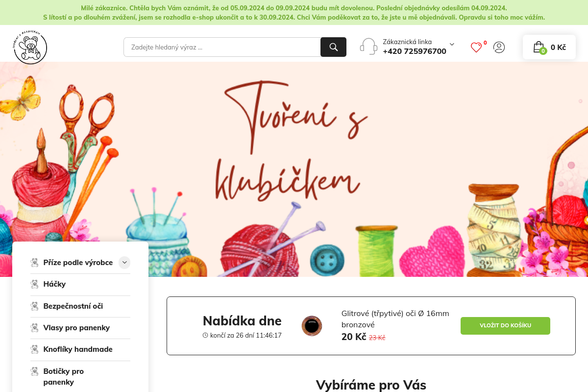Open the user account icon

point(499,47)
